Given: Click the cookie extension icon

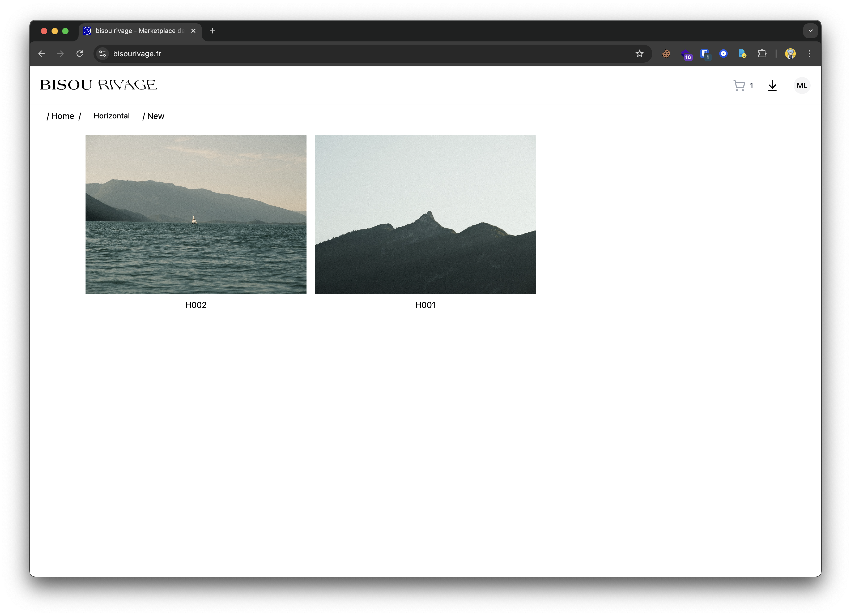Looking at the screenshot, I should pos(666,54).
